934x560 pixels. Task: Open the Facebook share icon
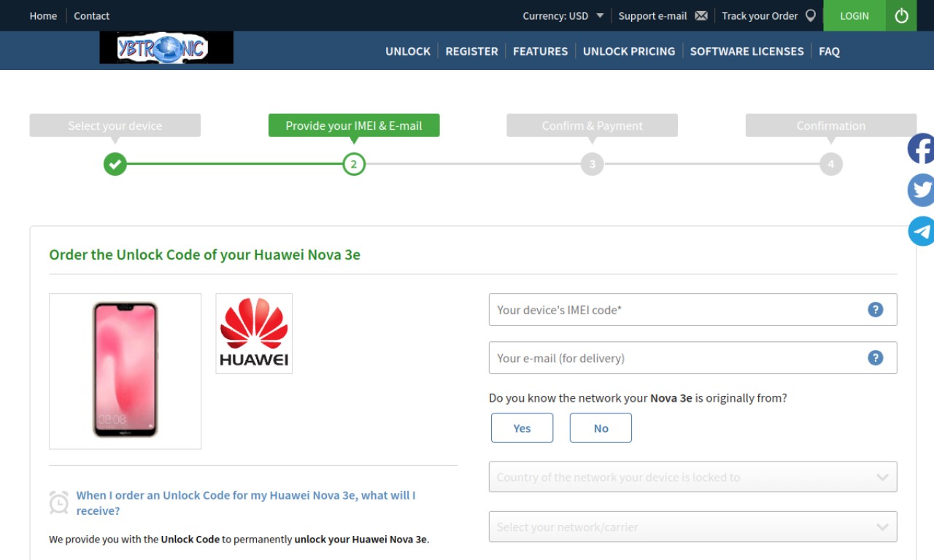921,149
